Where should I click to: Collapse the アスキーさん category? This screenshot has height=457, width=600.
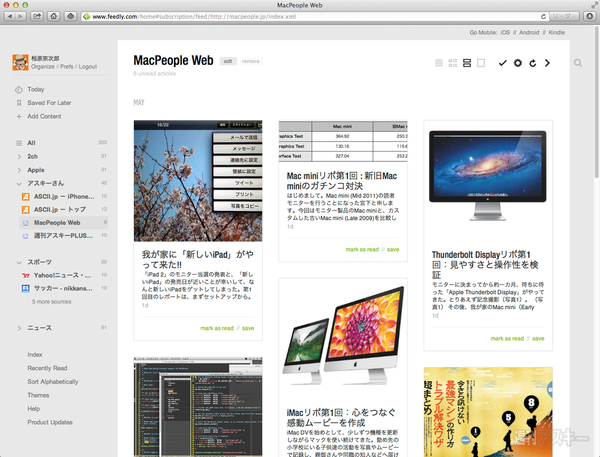click(x=17, y=183)
